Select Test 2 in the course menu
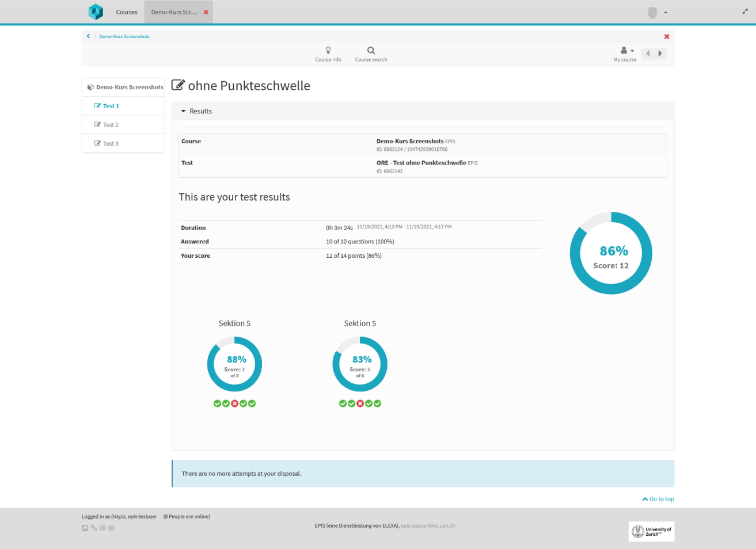This screenshot has height=549, width=756. pos(111,125)
